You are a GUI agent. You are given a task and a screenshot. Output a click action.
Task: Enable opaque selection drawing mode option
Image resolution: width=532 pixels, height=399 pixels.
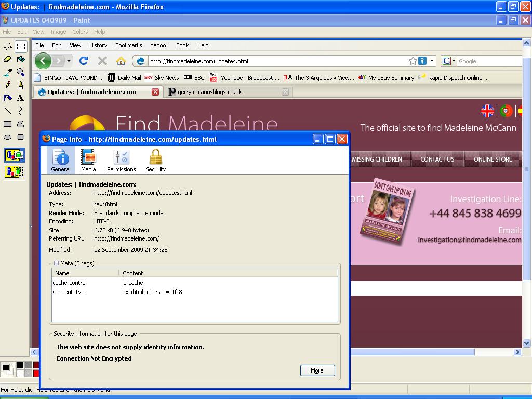pos(14,155)
